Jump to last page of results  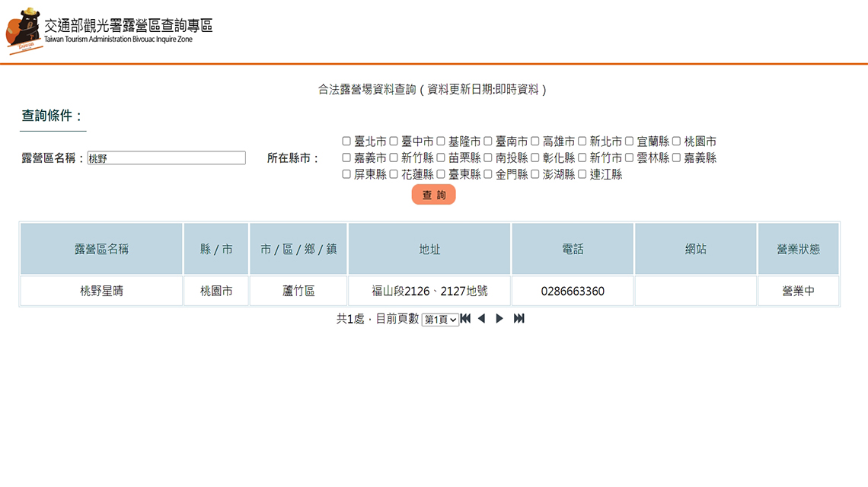tap(519, 318)
